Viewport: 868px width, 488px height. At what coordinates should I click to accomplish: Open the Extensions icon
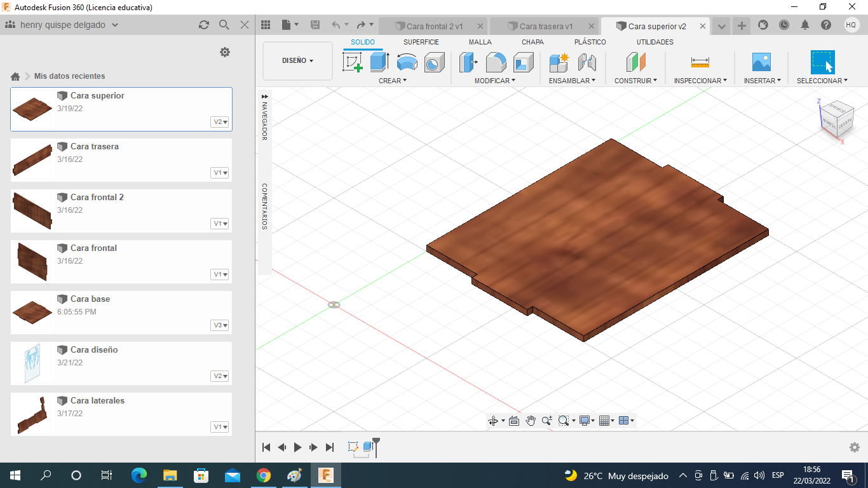coord(763,25)
